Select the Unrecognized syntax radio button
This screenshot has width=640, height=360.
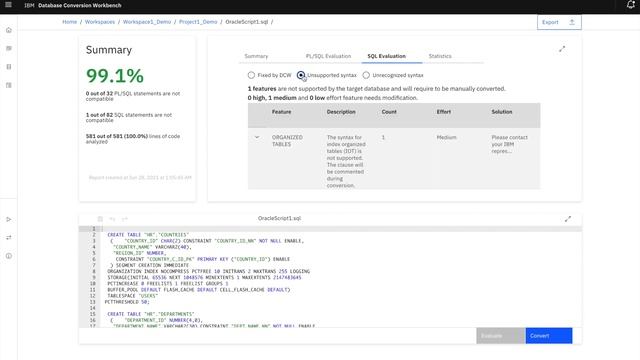pos(366,75)
